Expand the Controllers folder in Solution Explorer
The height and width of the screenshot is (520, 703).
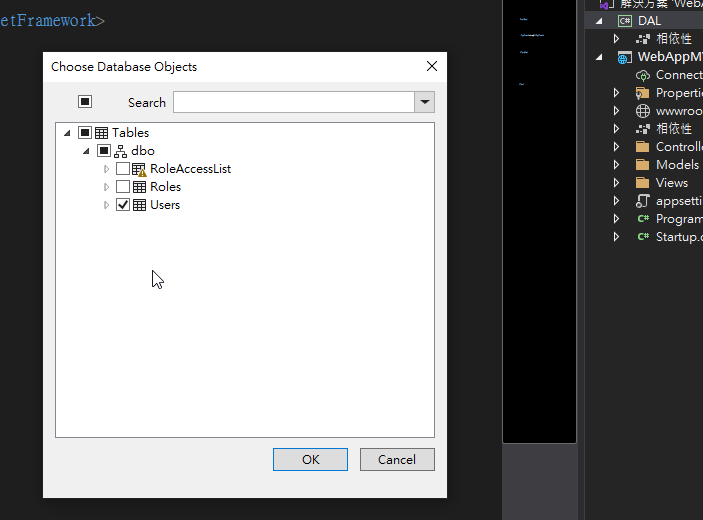[x=616, y=147]
